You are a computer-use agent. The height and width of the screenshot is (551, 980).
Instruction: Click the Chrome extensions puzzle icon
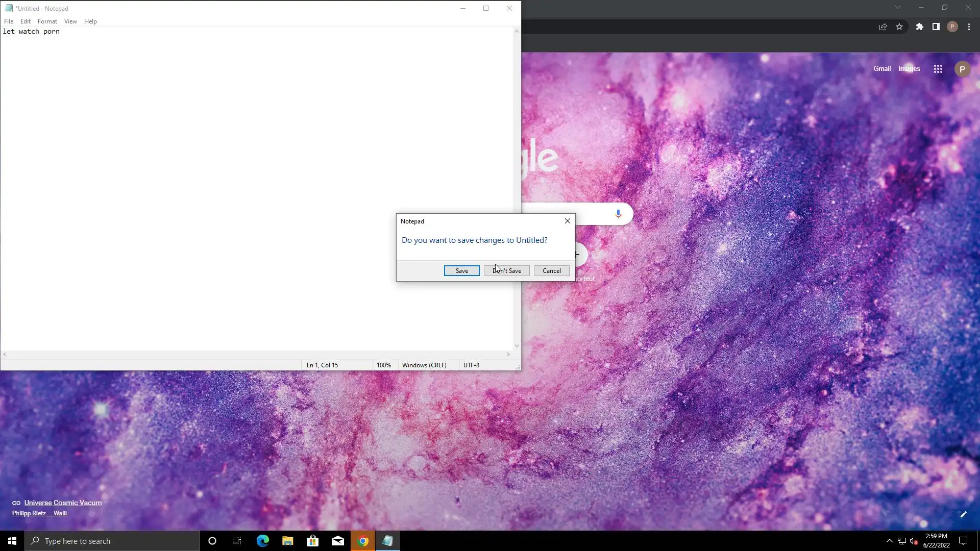[919, 27]
